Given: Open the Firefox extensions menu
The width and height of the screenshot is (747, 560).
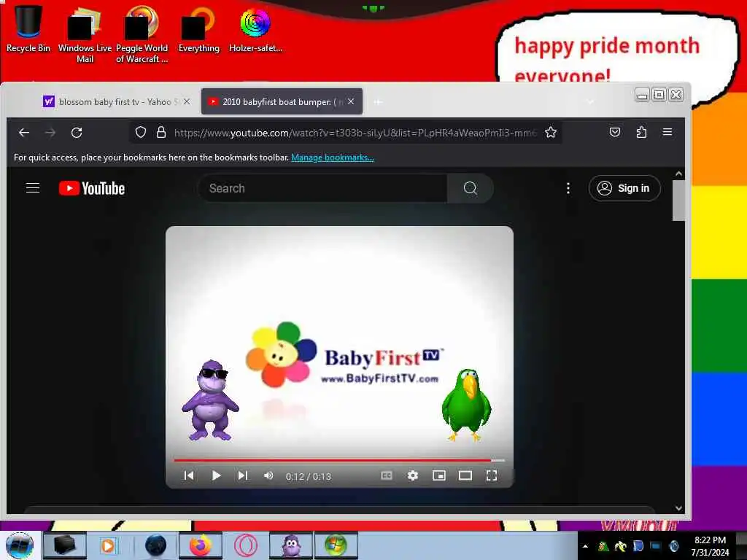Looking at the screenshot, I should click(x=641, y=132).
